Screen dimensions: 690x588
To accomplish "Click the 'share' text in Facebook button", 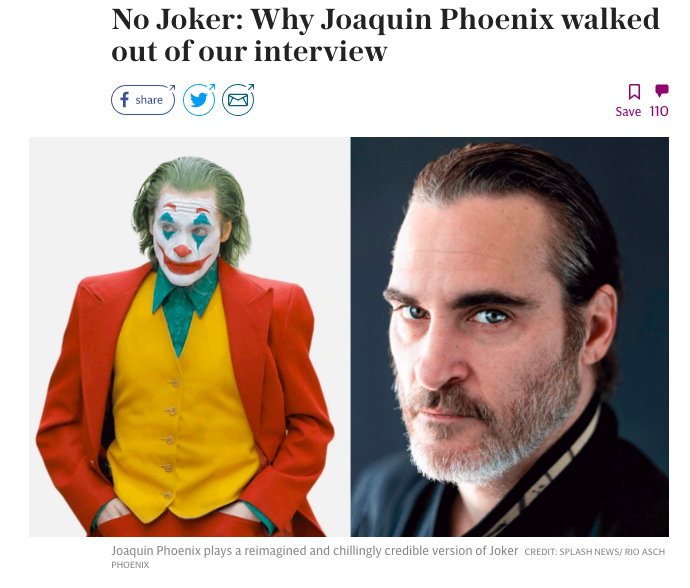I will click(x=149, y=100).
